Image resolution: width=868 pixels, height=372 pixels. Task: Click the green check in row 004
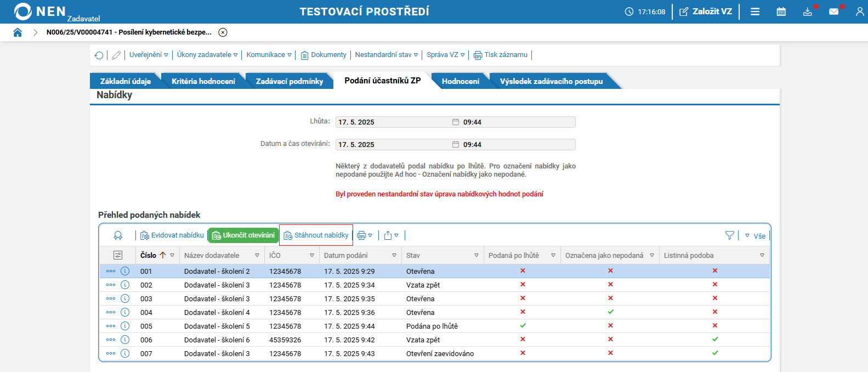tap(610, 312)
